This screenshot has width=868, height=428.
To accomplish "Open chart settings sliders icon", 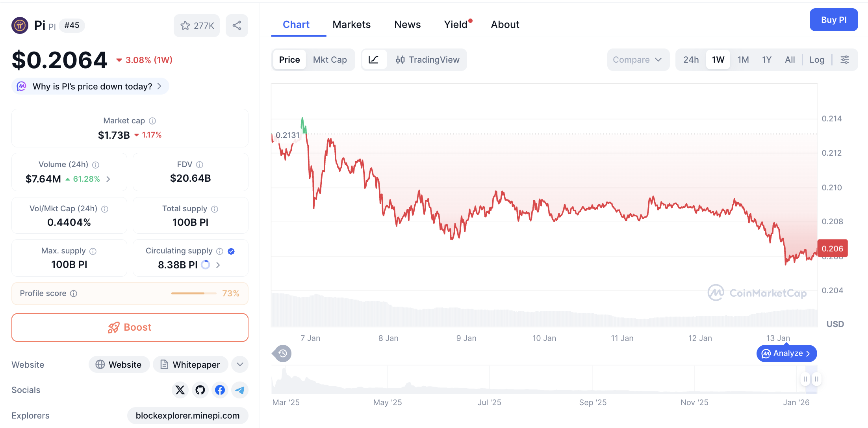I will (x=845, y=60).
